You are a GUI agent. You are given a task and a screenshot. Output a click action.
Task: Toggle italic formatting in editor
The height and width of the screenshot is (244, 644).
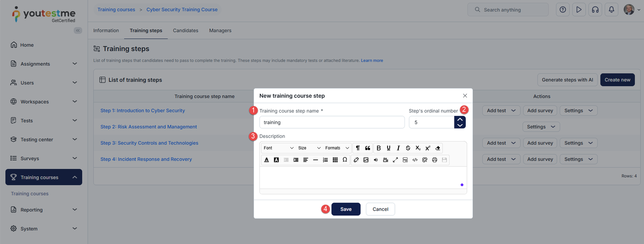click(398, 148)
